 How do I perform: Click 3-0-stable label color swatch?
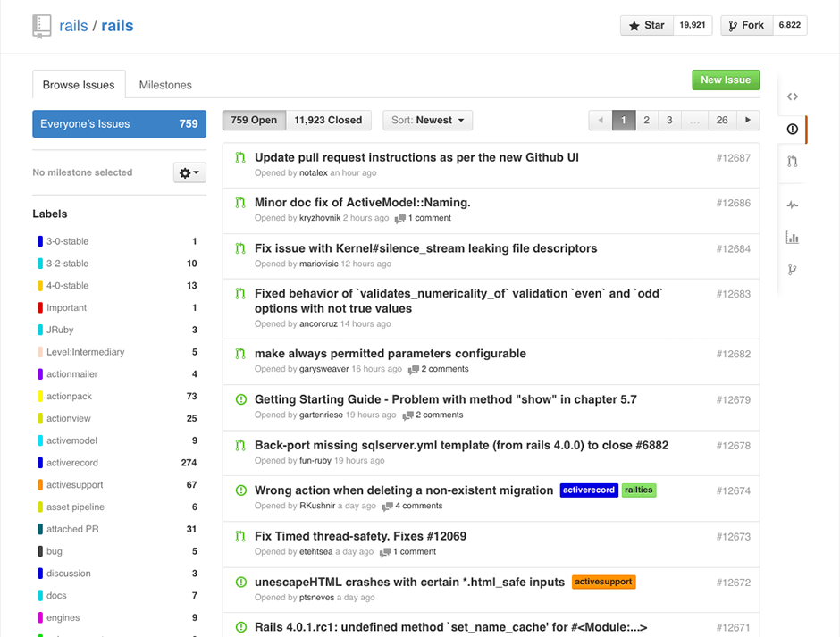[40, 241]
